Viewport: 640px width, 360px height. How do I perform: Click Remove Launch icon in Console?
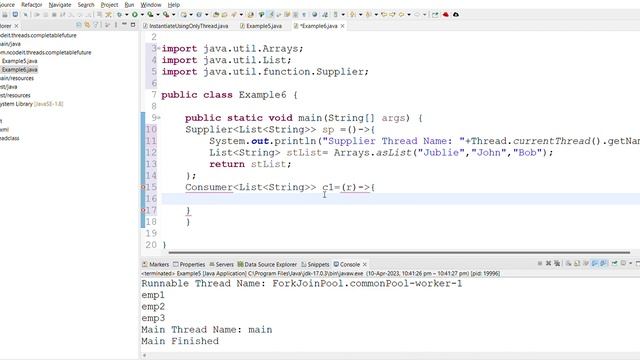(x=548, y=263)
